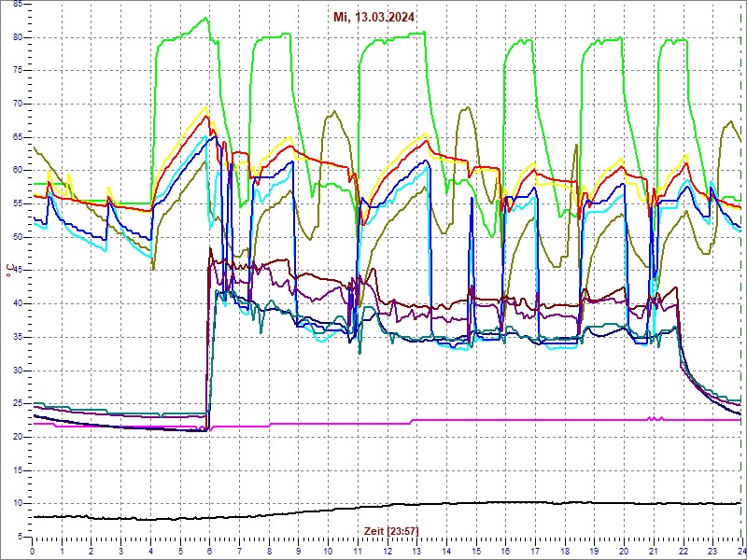Select the 65 value on the temperature axis

point(17,137)
